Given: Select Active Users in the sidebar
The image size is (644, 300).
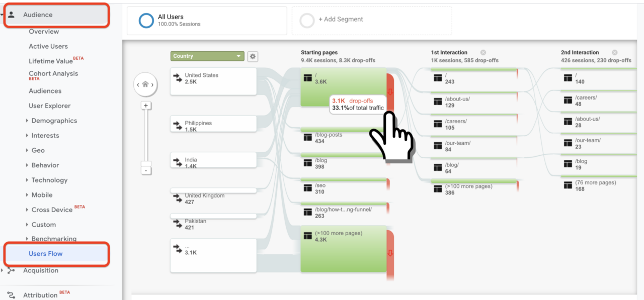Looking at the screenshot, I should point(48,46).
